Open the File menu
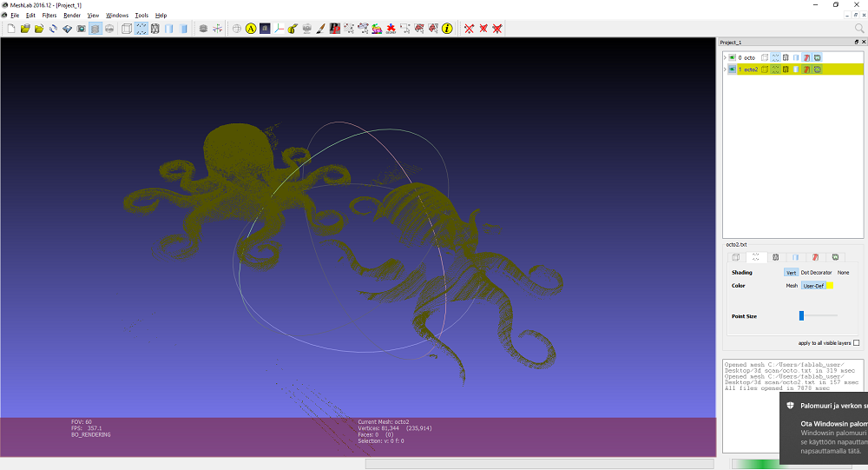Screen dimensions: 868x470 point(15,16)
